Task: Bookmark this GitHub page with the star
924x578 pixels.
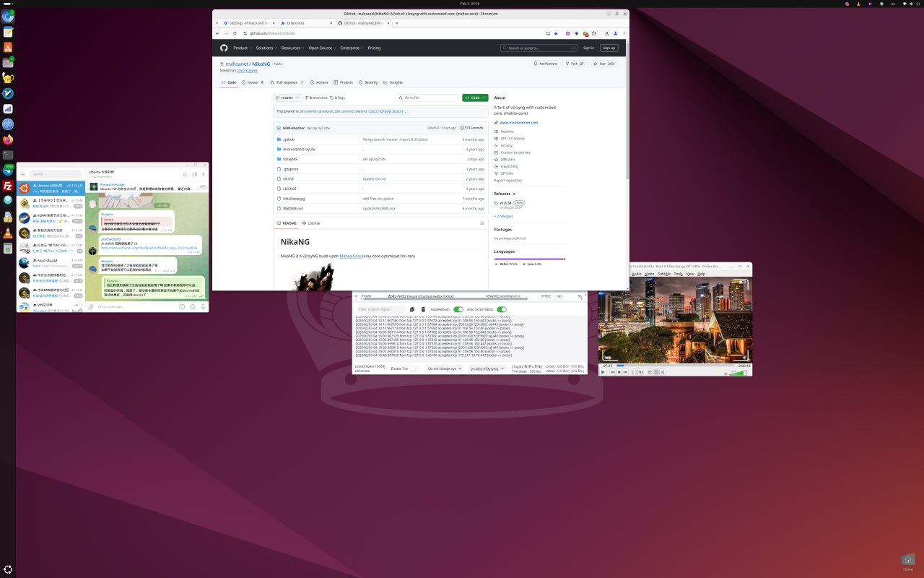Action: click(556, 33)
